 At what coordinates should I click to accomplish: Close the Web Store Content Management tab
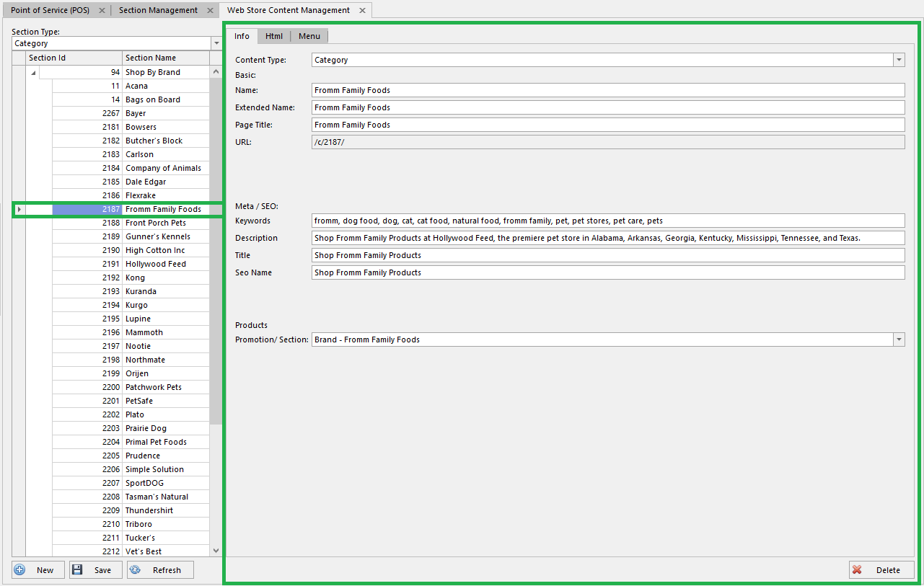click(362, 10)
